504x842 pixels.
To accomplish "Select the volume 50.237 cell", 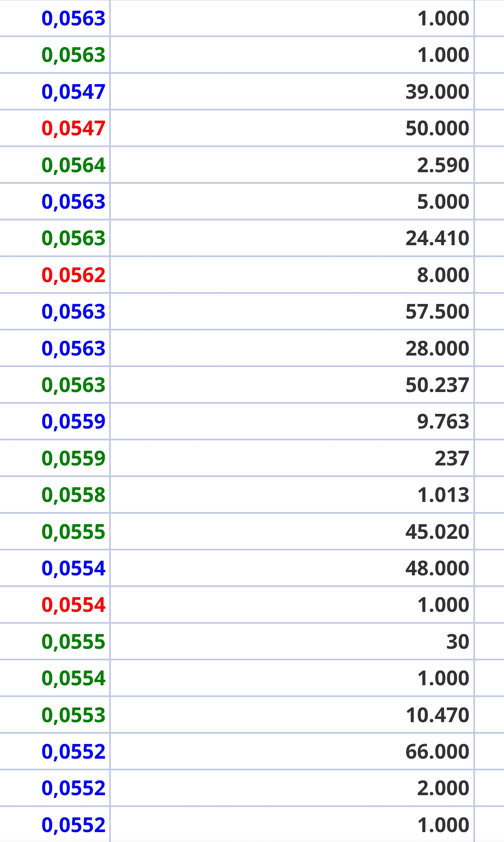I will 437,385.
